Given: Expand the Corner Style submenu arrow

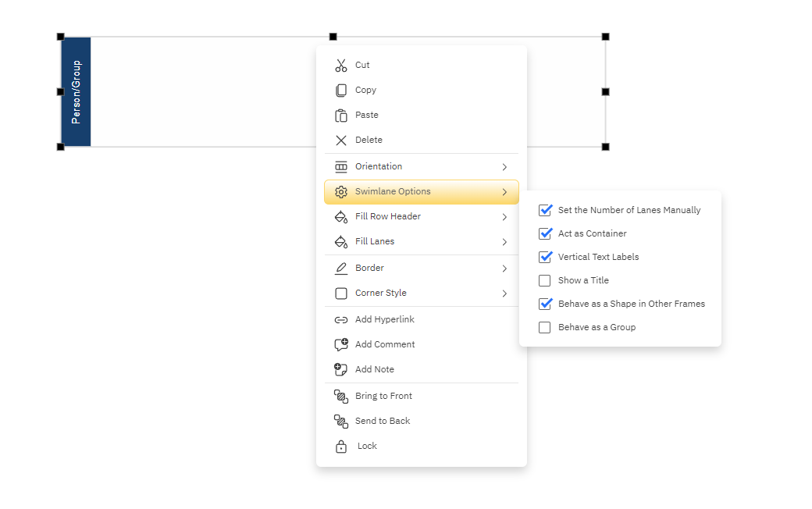Looking at the screenshot, I should (504, 294).
